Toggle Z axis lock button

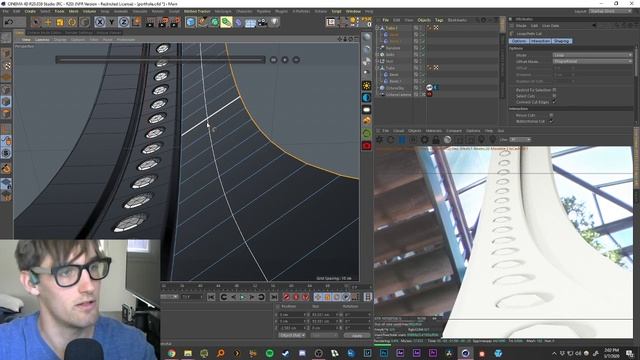(124, 22)
